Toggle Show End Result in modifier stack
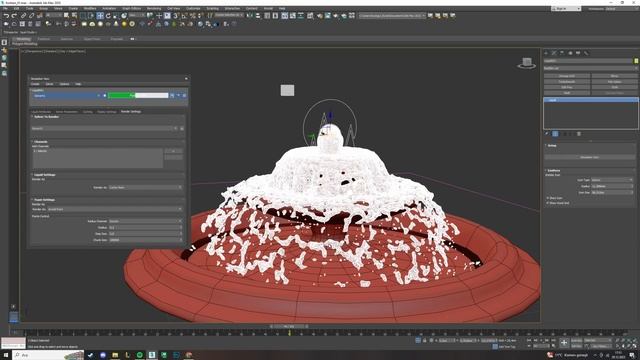 click(x=555, y=134)
